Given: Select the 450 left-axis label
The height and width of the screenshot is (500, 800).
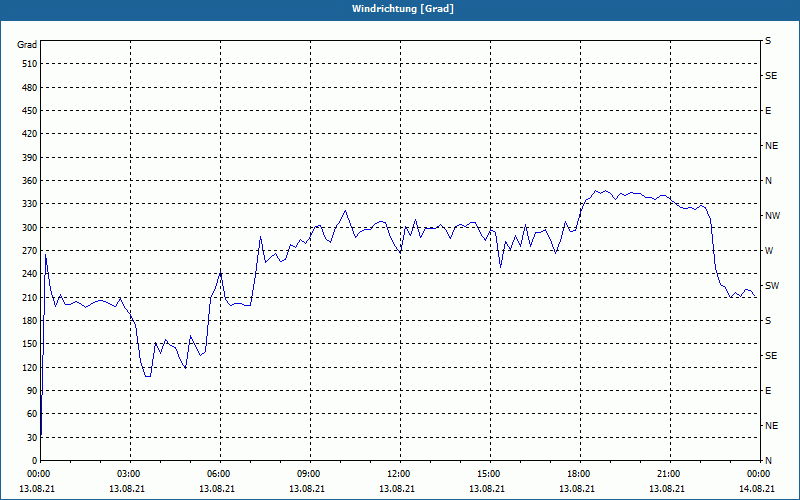Looking at the screenshot, I should (30, 111).
